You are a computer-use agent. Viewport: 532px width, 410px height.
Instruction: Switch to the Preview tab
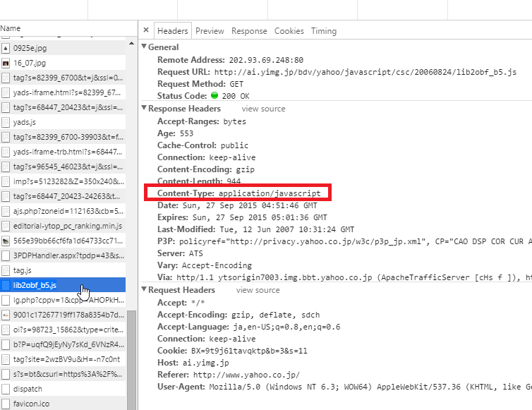tap(210, 31)
